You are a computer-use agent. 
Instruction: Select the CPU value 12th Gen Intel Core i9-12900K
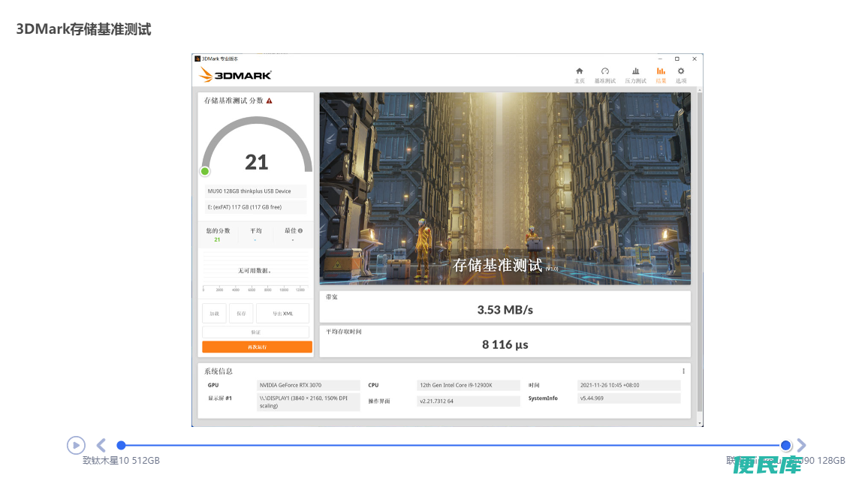coord(456,385)
